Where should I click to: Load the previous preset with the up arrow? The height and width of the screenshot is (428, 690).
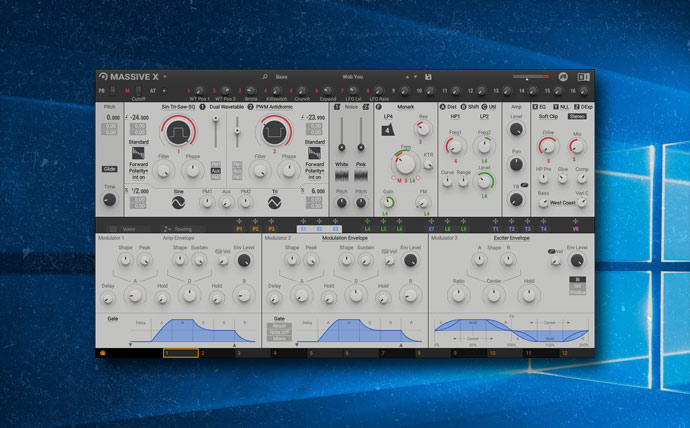[407, 77]
